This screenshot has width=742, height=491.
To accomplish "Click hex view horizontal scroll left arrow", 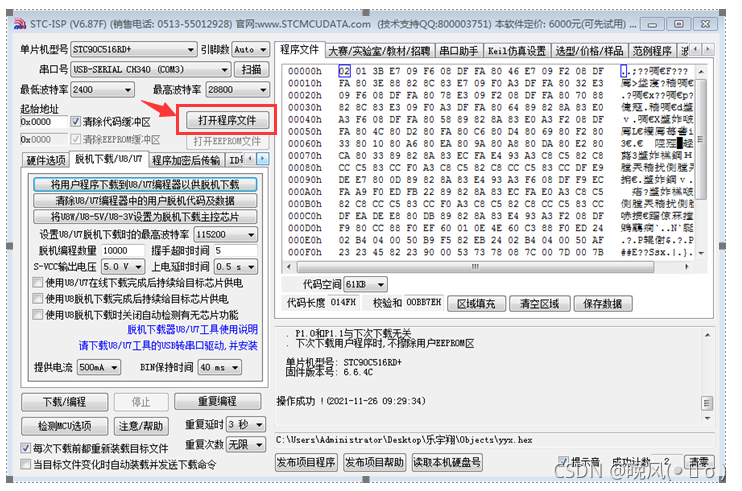I will 289,267.
